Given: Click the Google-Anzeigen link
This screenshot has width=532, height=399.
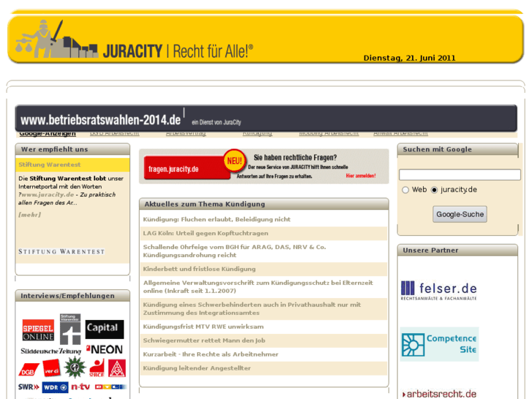Looking at the screenshot, I should 48,134.
